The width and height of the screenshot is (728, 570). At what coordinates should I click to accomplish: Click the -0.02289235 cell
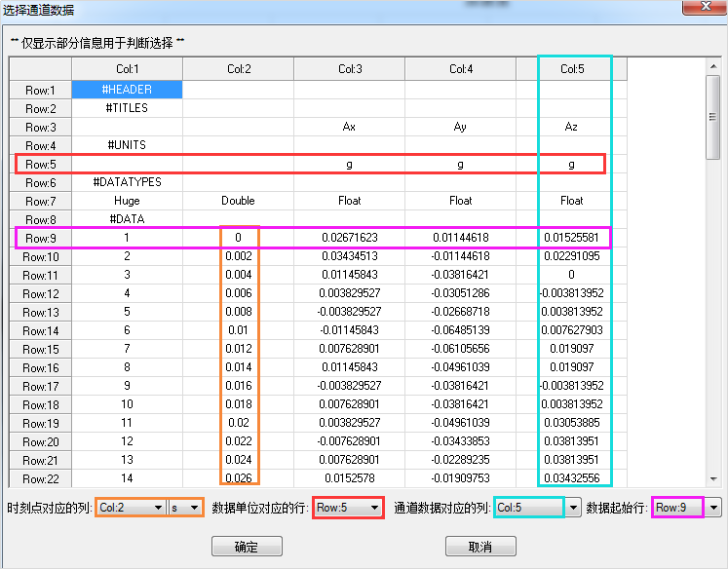(x=460, y=460)
